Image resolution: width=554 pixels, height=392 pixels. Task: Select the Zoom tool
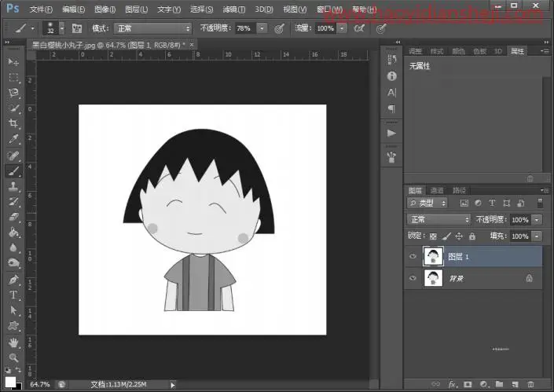(13, 357)
